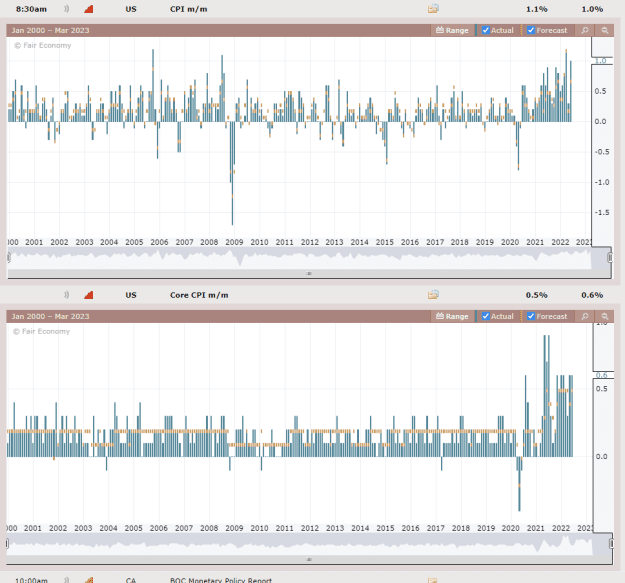The height and width of the screenshot is (583, 625).
Task: Click the speaker alert icon next to 10:00am
Action: 66,580
